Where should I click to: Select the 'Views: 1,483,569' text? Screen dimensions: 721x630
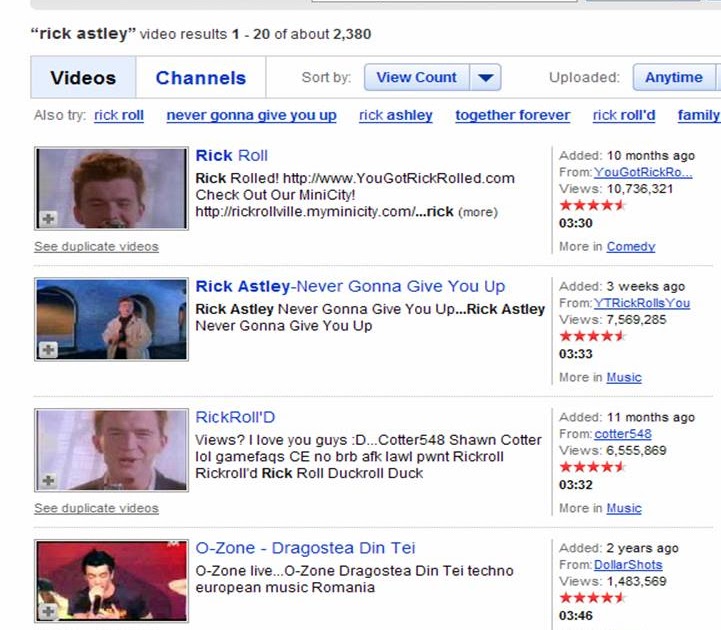pos(612,581)
